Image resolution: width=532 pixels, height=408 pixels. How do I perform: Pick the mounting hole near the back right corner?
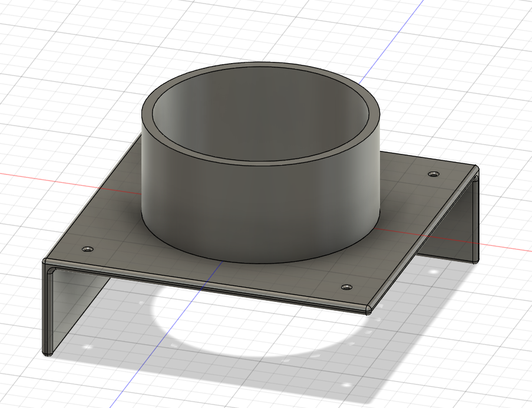coord(433,174)
